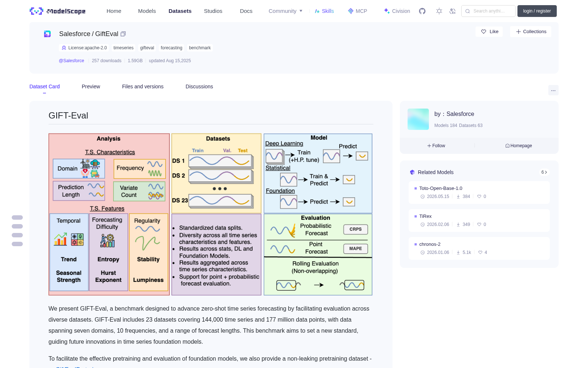Switch site language with the translate icon
Viewport: 588px width, 368px height.
tap(452, 11)
